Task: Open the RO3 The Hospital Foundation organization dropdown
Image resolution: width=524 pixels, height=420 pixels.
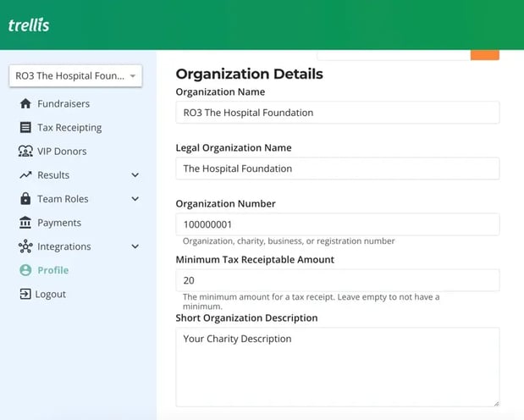Action: [75, 76]
